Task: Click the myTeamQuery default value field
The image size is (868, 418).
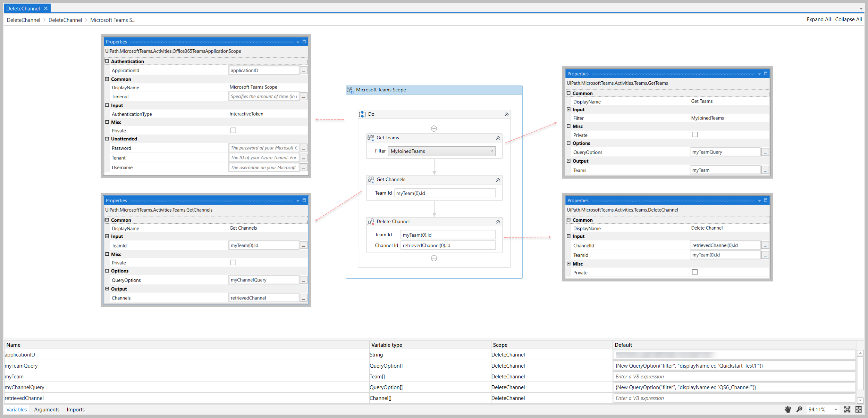Action: coord(734,366)
